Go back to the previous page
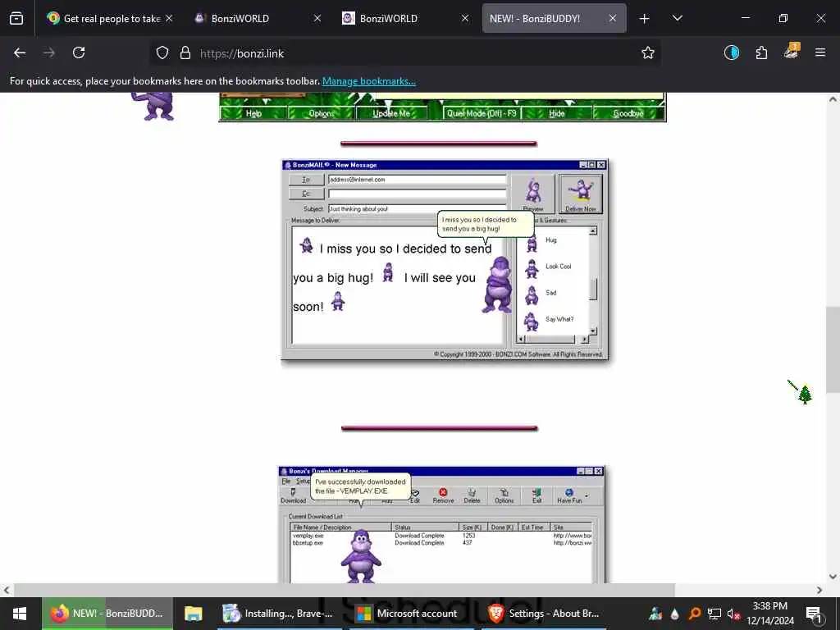This screenshot has height=630, width=840. coord(20,52)
